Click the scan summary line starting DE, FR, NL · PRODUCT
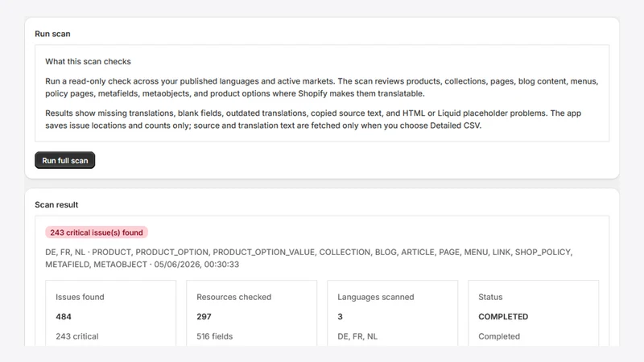The width and height of the screenshot is (644, 362). point(309,258)
